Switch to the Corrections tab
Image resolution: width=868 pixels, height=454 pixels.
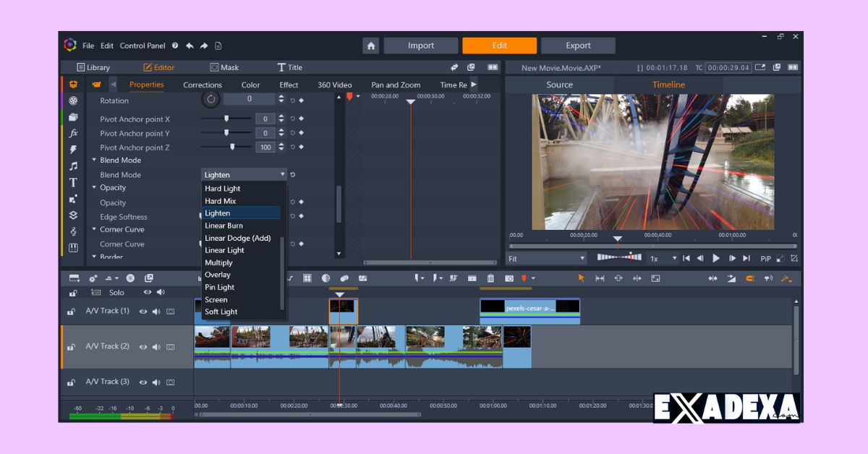point(203,85)
